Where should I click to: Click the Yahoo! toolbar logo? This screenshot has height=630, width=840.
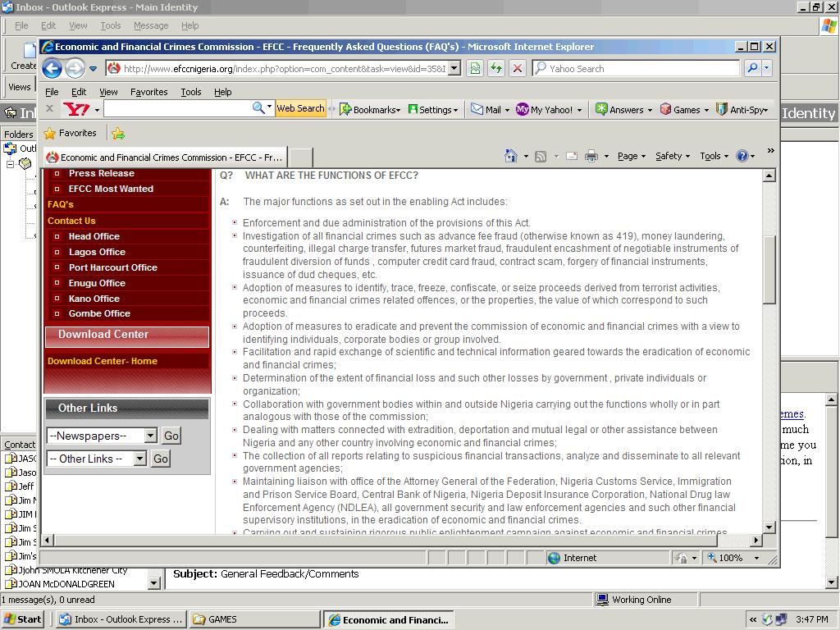pos(76,109)
